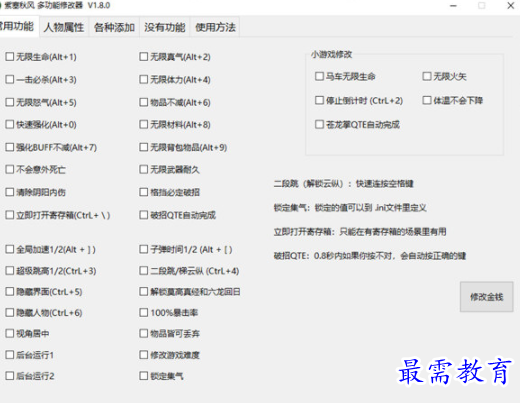520x403 pixels.
Task: Open the 各种添加 tab
Action: coord(114,27)
